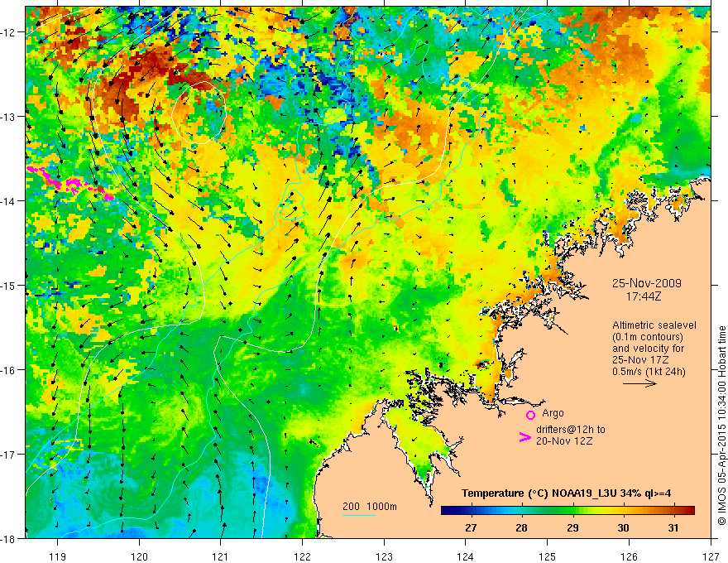Click the date label 25-Nov-2009
The width and height of the screenshot is (728, 563).
coord(646,283)
